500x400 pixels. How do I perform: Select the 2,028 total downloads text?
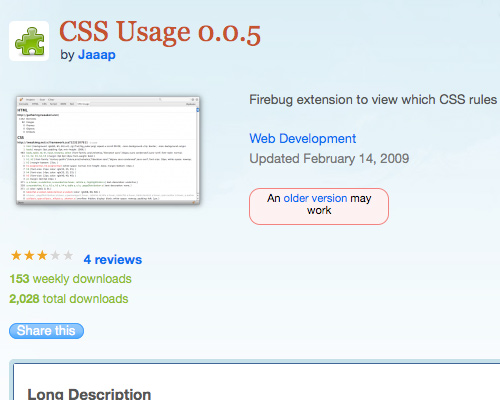pos(69,299)
